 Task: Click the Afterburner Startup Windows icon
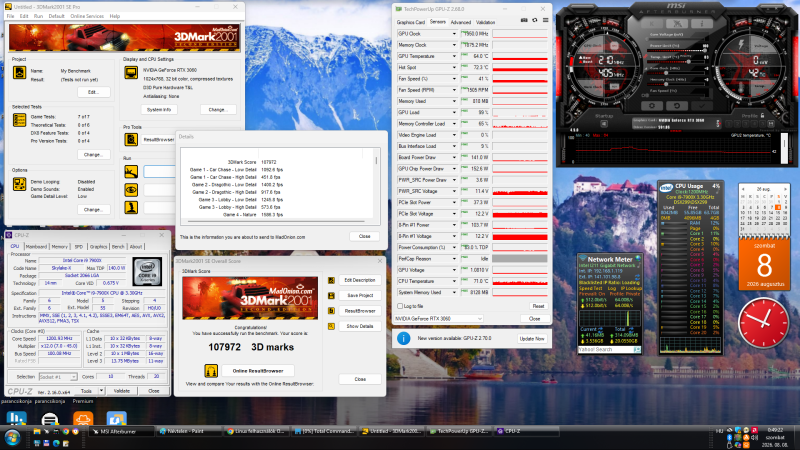click(x=604, y=124)
